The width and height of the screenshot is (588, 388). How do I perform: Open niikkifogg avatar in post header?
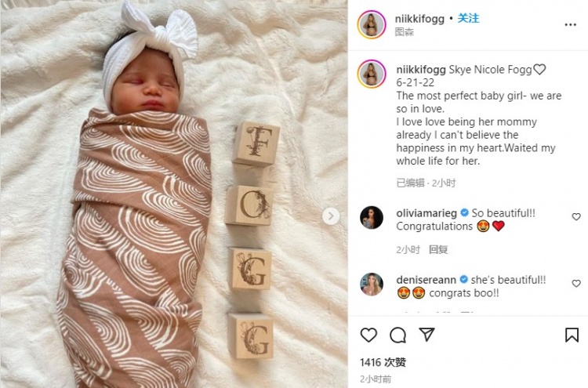click(x=372, y=25)
